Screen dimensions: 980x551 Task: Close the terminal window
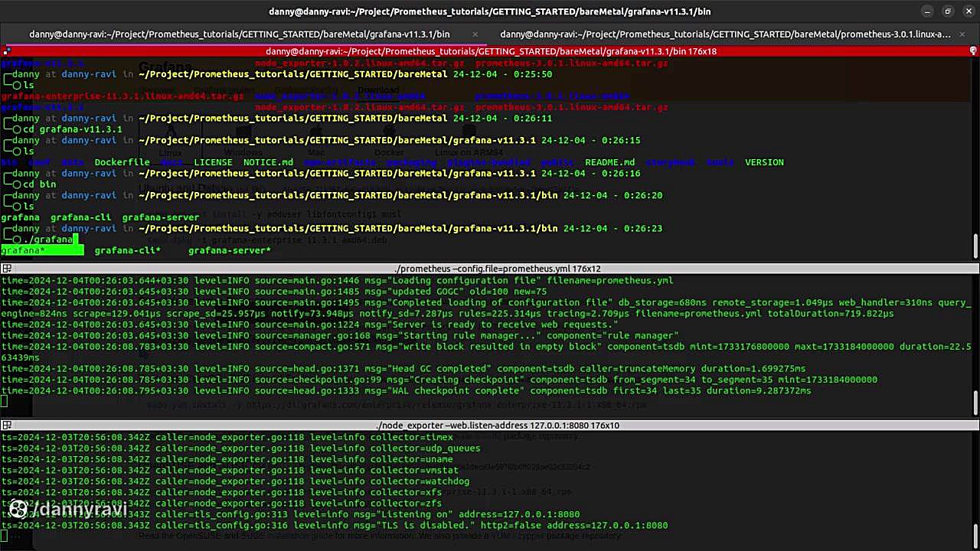point(969,11)
